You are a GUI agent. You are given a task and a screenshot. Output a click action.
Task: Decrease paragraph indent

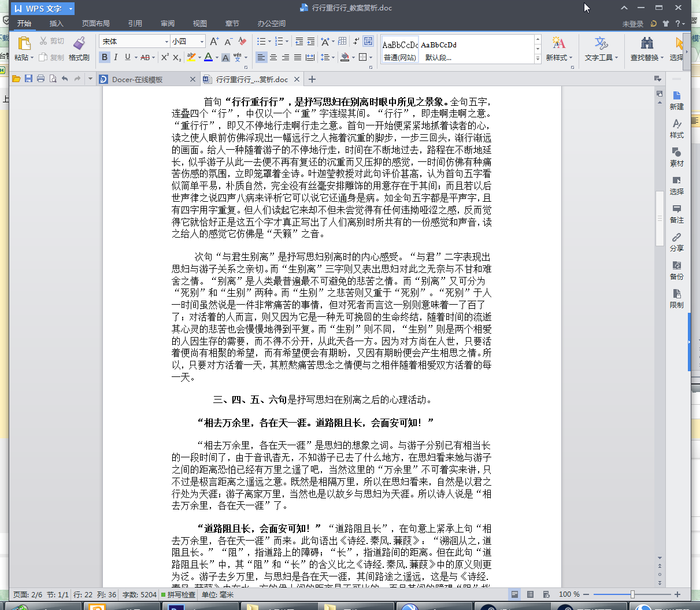pos(299,41)
